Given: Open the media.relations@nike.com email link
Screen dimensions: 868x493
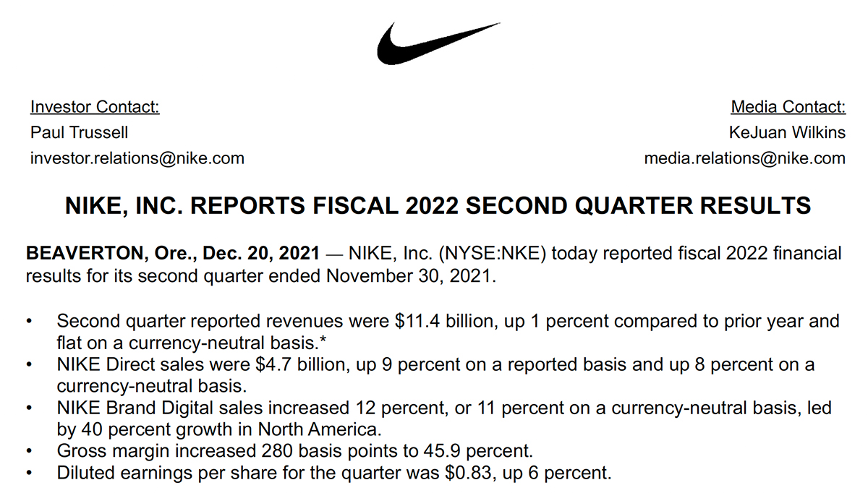Looking at the screenshot, I should [x=744, y=158].
